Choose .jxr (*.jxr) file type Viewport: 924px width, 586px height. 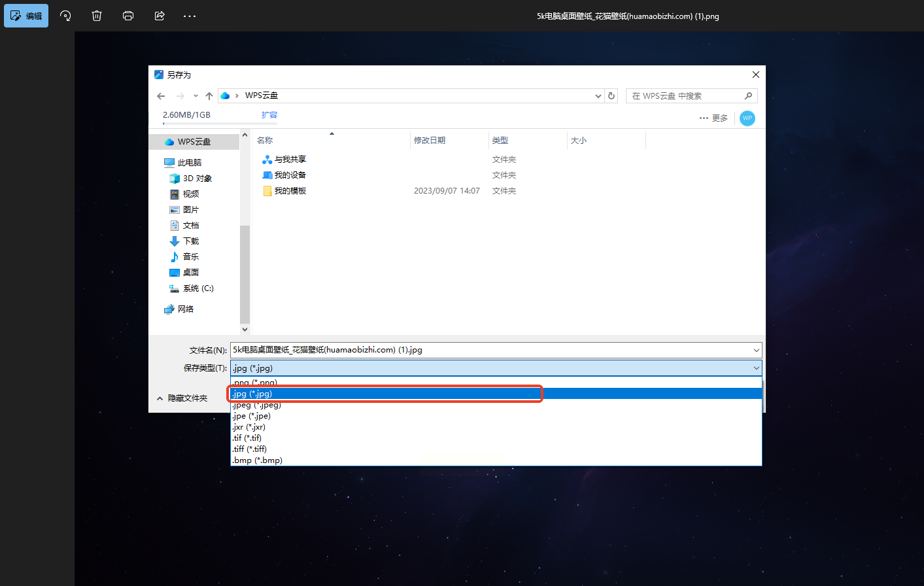tap(496, 427)
